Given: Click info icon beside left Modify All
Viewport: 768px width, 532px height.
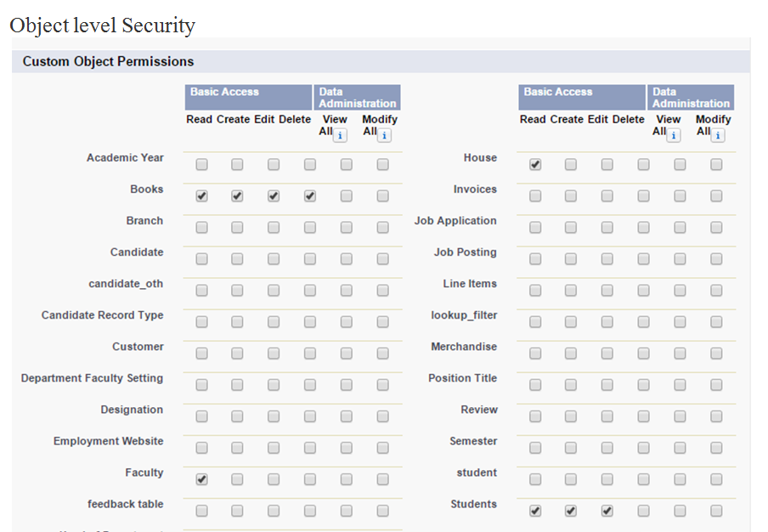Looking at the screenshot, I should 384,135.
